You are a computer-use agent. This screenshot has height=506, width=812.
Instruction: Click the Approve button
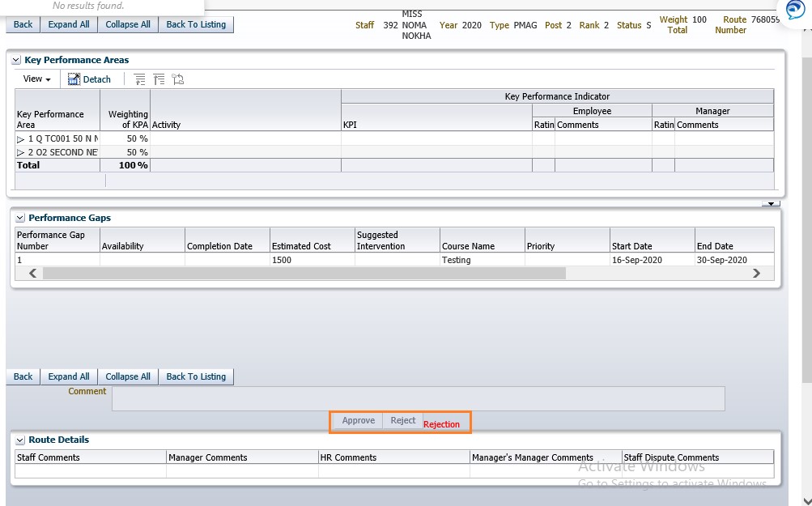coord(358,421)
